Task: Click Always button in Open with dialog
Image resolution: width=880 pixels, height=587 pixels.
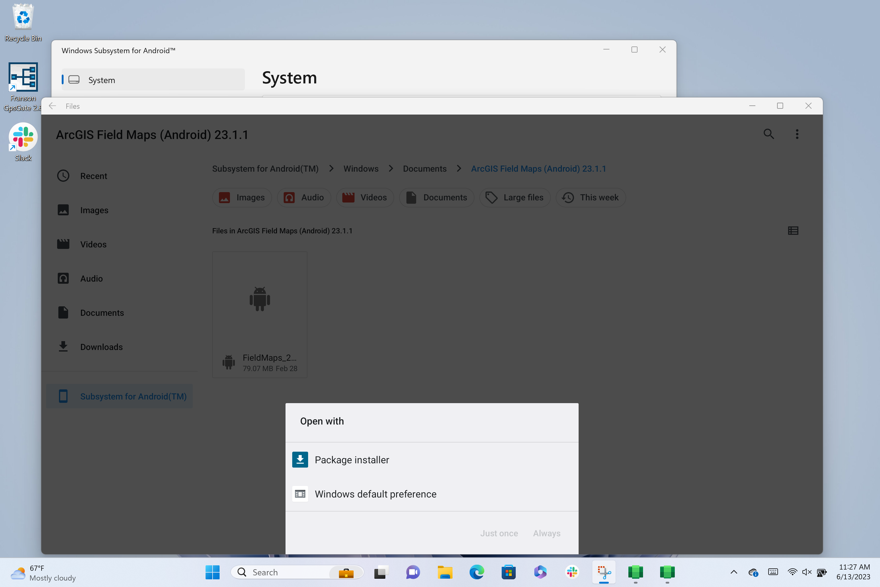Action: coord(547,533)
